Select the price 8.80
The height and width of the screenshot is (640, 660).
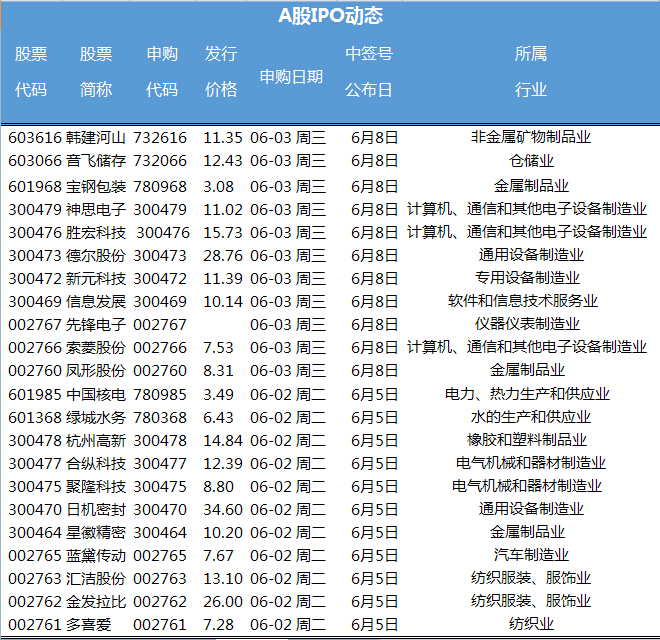tap(218, 487)
